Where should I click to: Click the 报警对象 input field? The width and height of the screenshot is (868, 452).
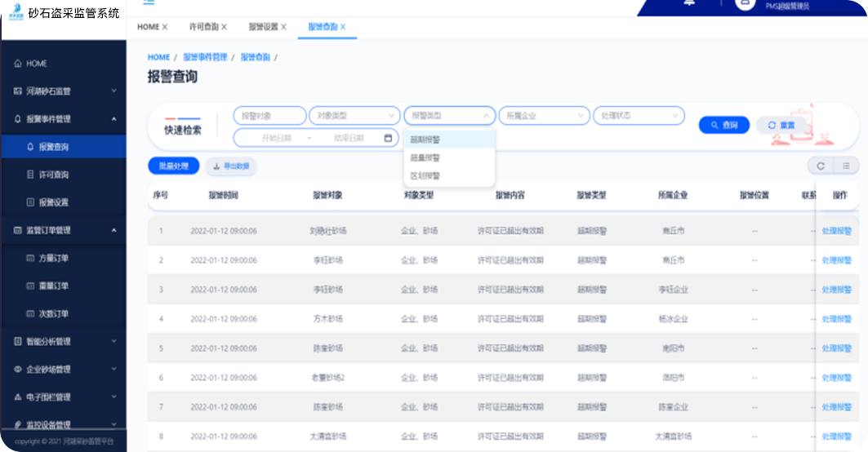coord(269,116)
